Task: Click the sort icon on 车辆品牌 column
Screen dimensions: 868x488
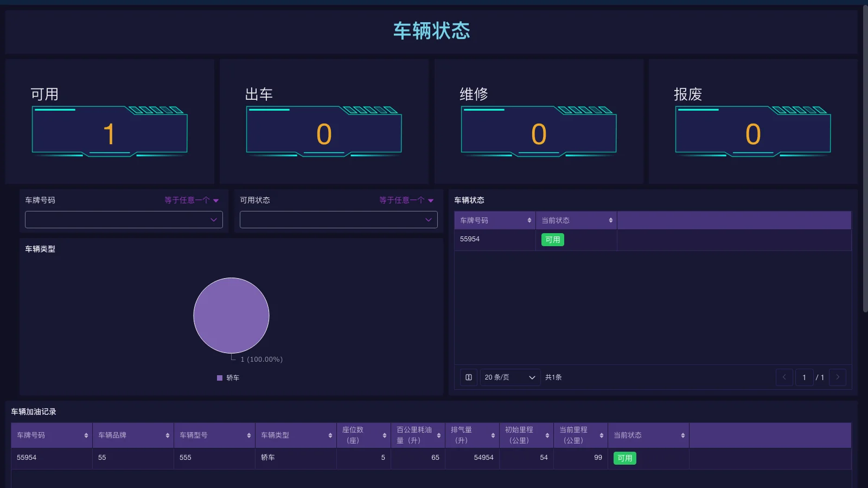Action: tap(167, 435)
